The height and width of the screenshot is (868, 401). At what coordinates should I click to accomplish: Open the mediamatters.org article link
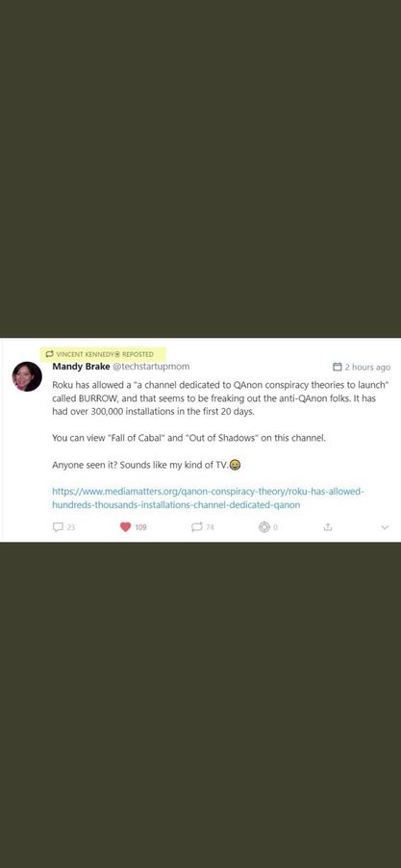pos(208,498)
